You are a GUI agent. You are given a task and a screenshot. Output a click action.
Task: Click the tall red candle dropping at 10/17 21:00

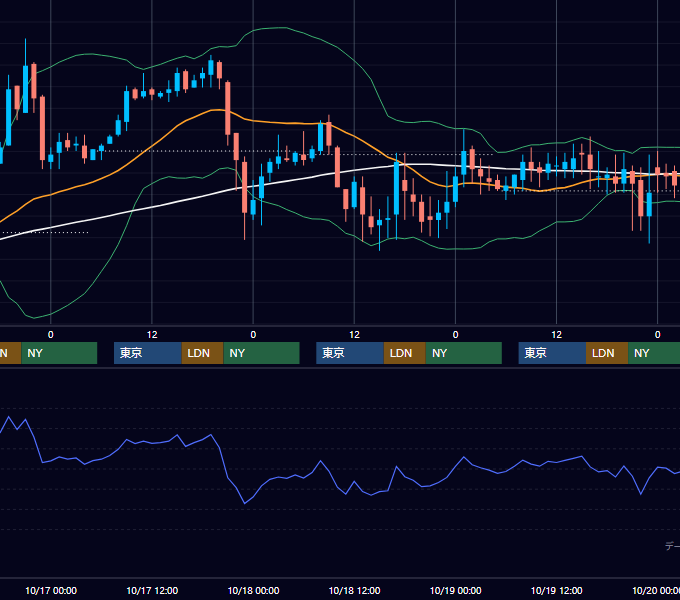coord(228,108)
